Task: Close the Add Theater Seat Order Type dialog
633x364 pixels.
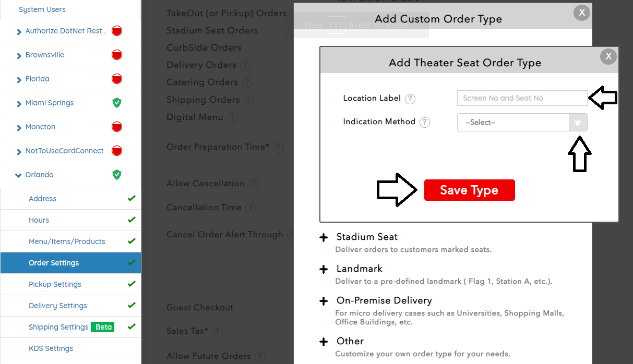Action: pos(608,56)
